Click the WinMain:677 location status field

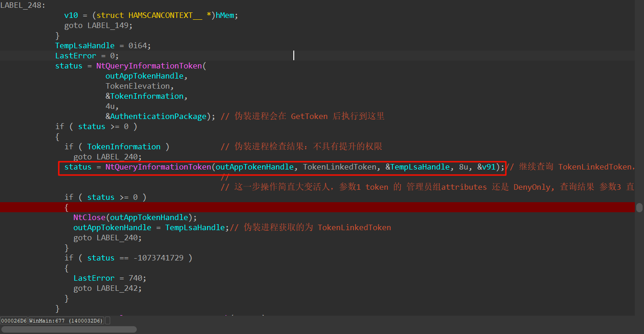tap(66, 321)
